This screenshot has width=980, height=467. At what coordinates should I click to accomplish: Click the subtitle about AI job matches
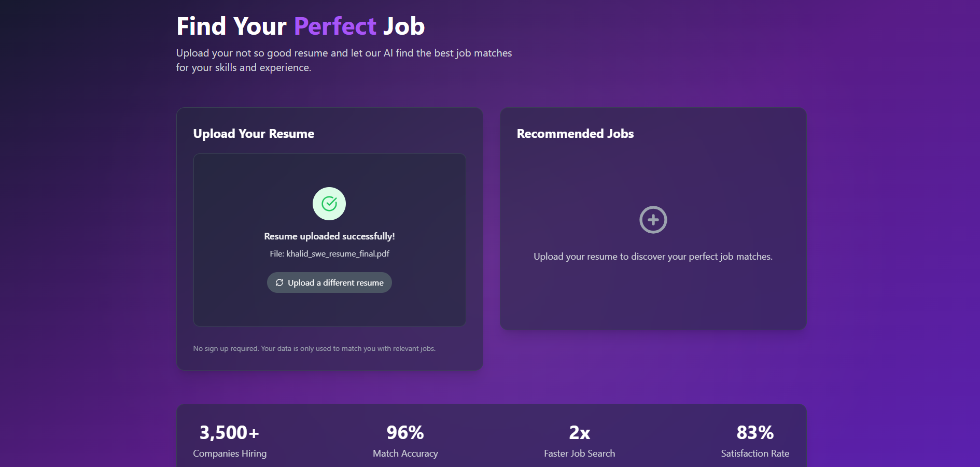coord(344,60)
